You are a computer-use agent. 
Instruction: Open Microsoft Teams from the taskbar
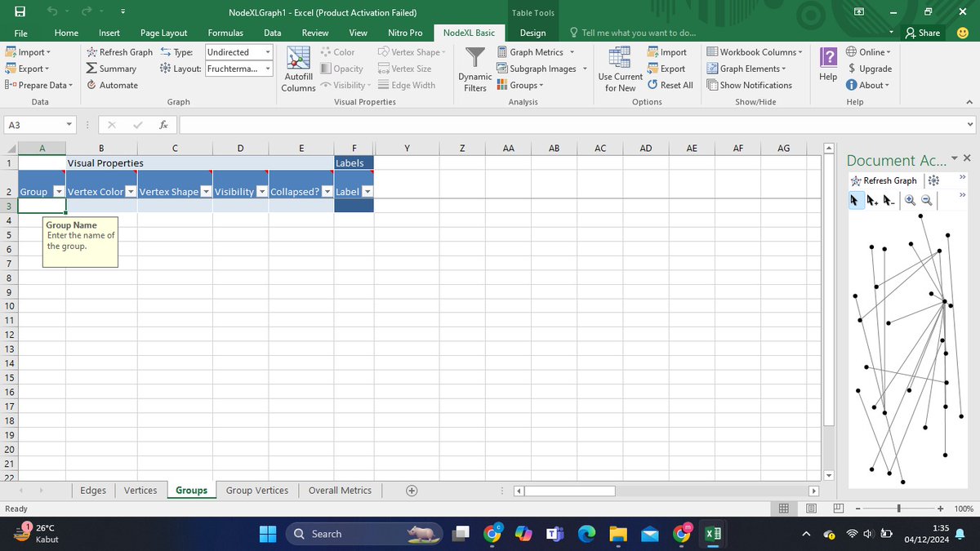(555, 534)
